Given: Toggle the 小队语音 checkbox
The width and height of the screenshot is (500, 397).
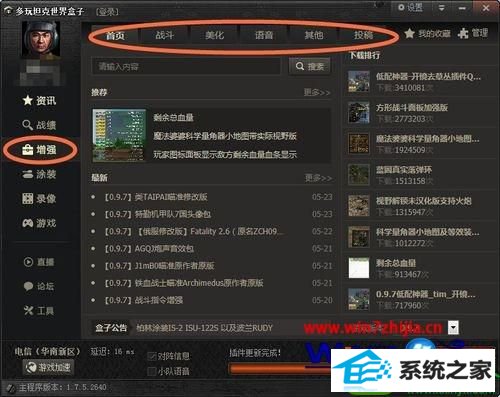Looking at the screenshot, I should click(152, 371).
